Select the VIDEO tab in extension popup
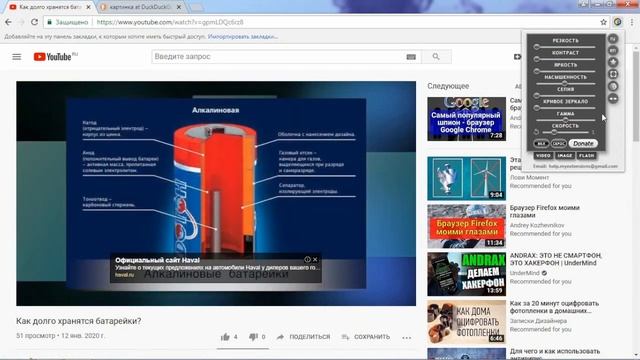Screen dimensions: 640x360 543,156
